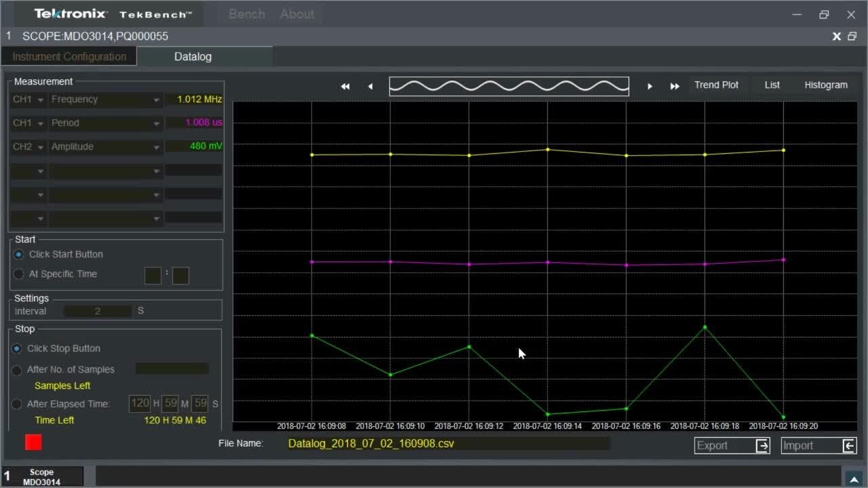Switch to the List view
The image size is (868, 488).
coord(772,85)
